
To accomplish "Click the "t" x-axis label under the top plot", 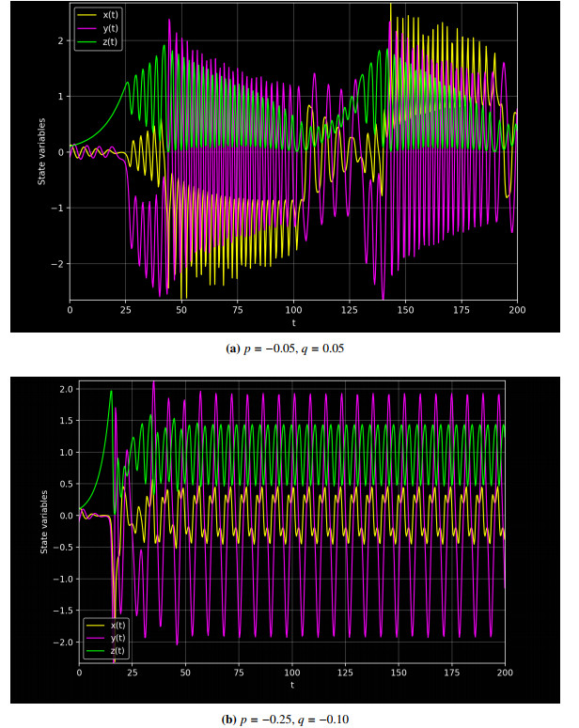I will tap(293, 321).
